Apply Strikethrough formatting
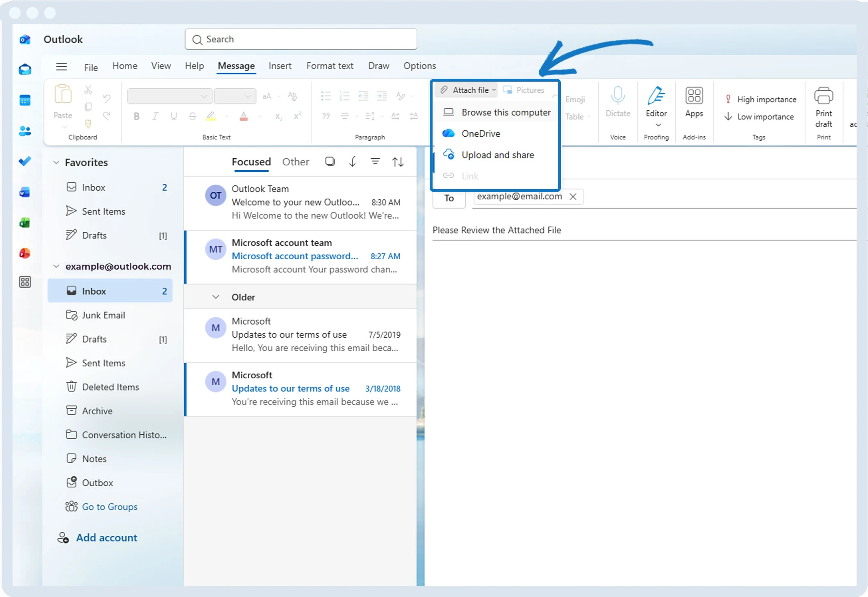Viewport: 868px width, 597px height. coord(192,117)
